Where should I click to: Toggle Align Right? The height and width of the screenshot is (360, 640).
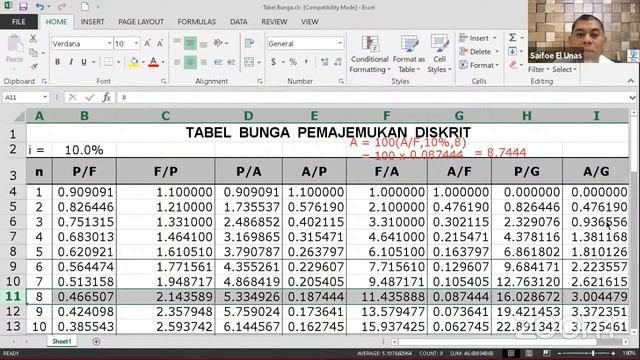pos(204,62)
